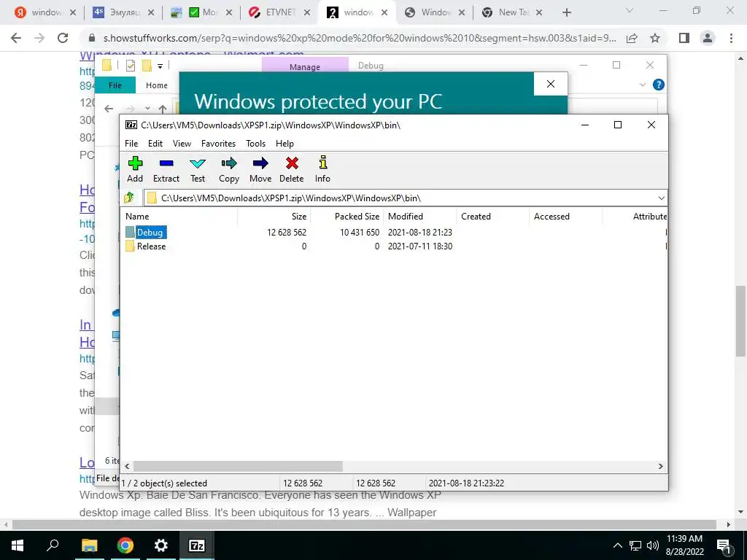Open the Windows Start menu

pos(18,545)
